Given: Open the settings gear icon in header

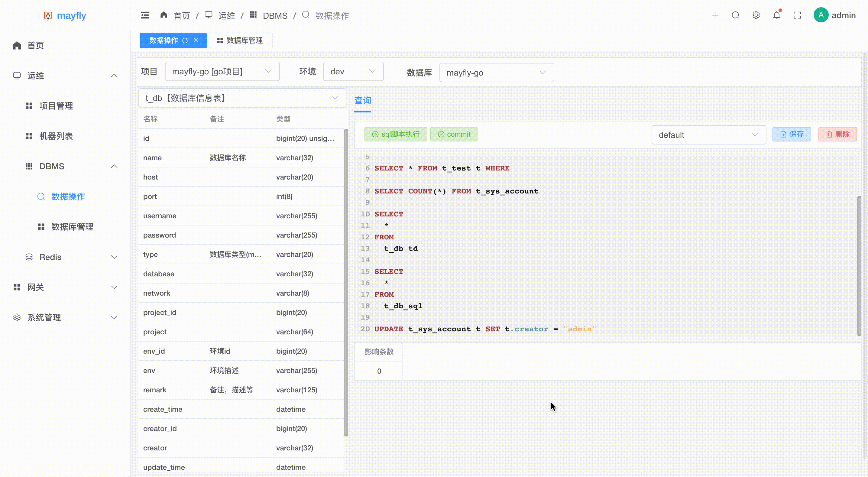Looking at the screenshot, I should coord(756,15).
